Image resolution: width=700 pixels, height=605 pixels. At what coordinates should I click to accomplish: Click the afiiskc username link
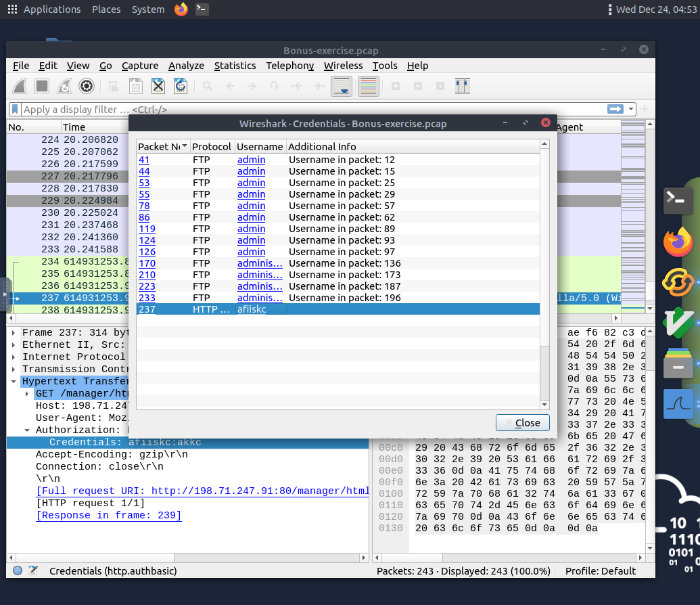coord(252,309)
